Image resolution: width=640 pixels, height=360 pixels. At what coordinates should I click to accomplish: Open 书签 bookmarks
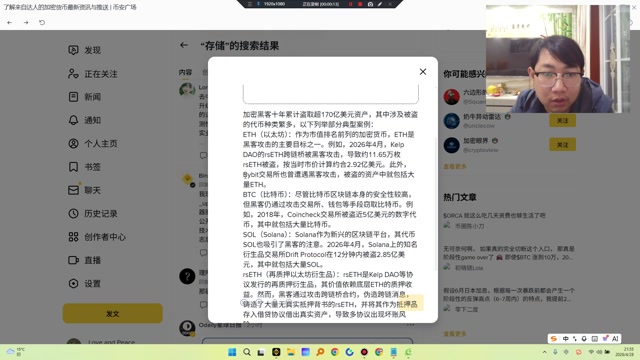(84, 167)
